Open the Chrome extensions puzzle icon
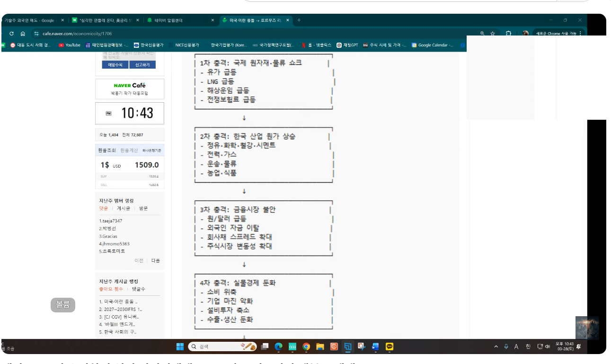 pos(509,34)
